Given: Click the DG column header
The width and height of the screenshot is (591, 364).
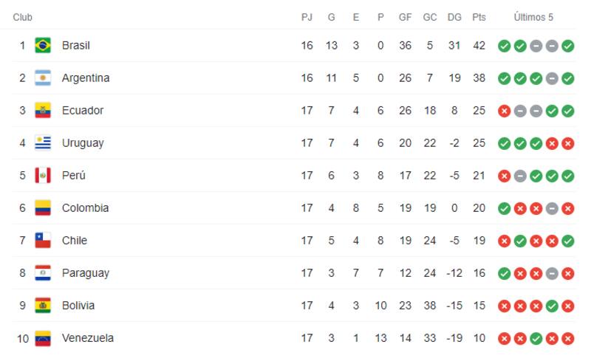Looking at the screenshot, I should (x=454, y=17).
